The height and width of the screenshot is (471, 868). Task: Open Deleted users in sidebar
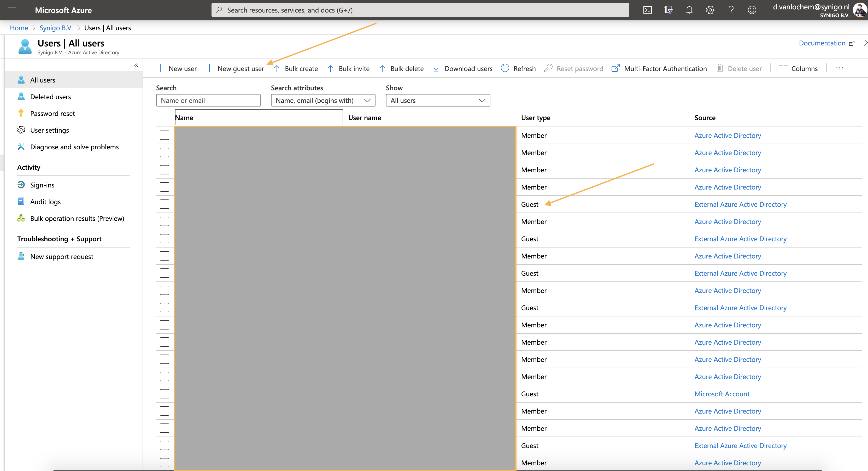coord(51,97)
